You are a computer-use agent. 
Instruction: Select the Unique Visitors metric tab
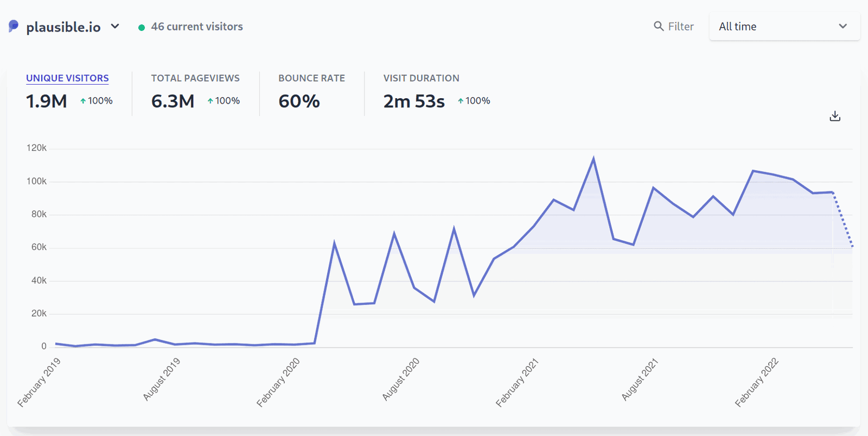67,78
